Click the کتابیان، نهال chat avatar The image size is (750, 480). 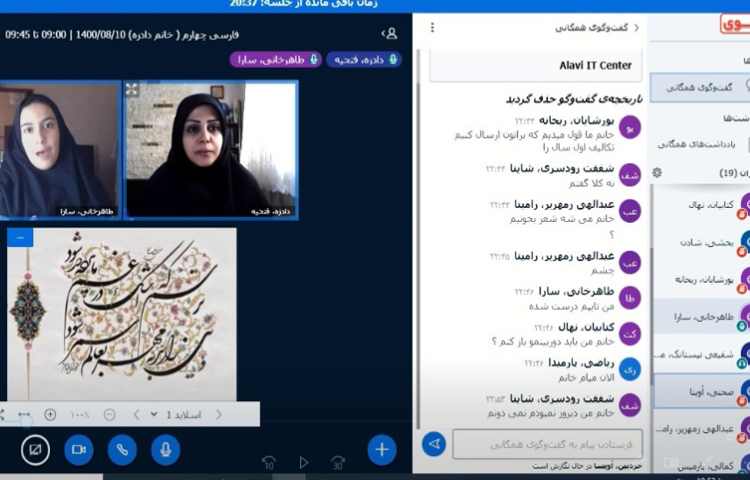click(x=629, y=334)
